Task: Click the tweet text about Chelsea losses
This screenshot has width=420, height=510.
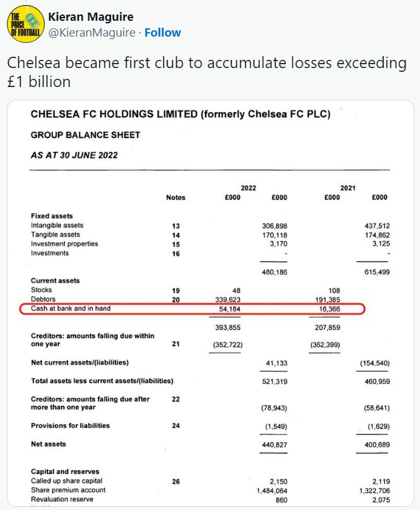Action: [x=207, y=73]
